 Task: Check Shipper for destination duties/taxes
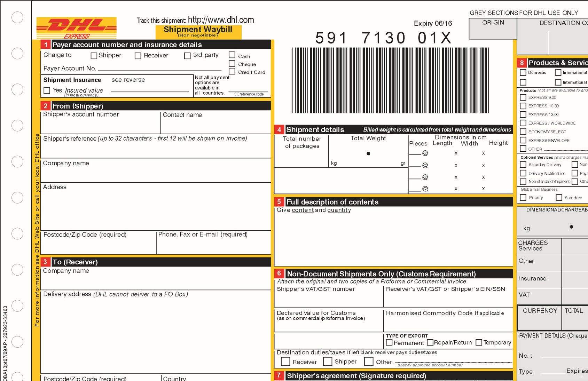point(328,362)
